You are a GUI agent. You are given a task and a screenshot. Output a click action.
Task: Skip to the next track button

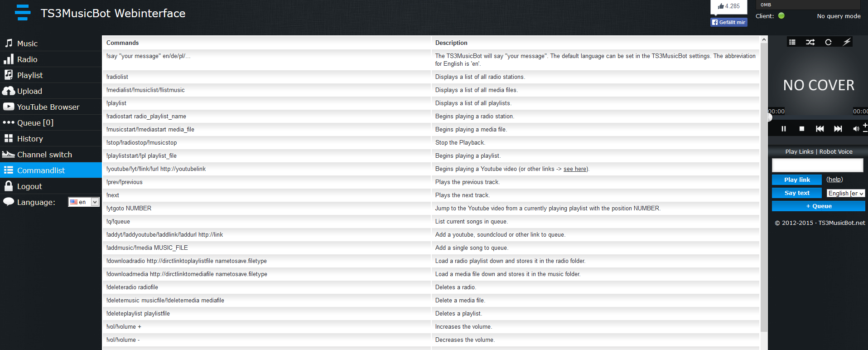[x=838, y=129]
